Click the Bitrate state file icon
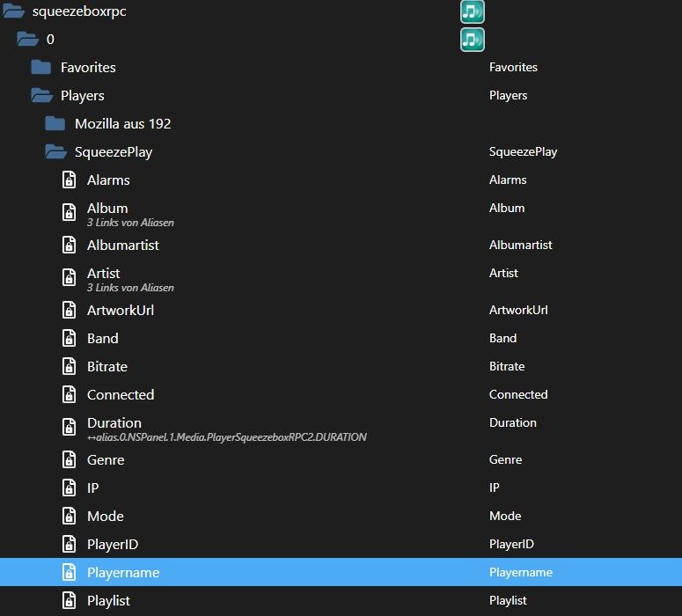Image resolution: width=682 pixels, height=616 pixels. 70,366
